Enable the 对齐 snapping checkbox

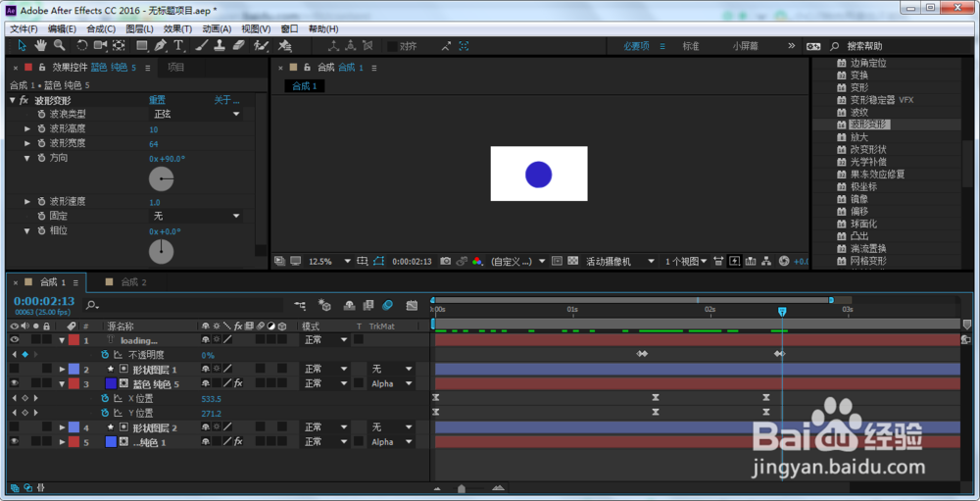tap(392, 46)
